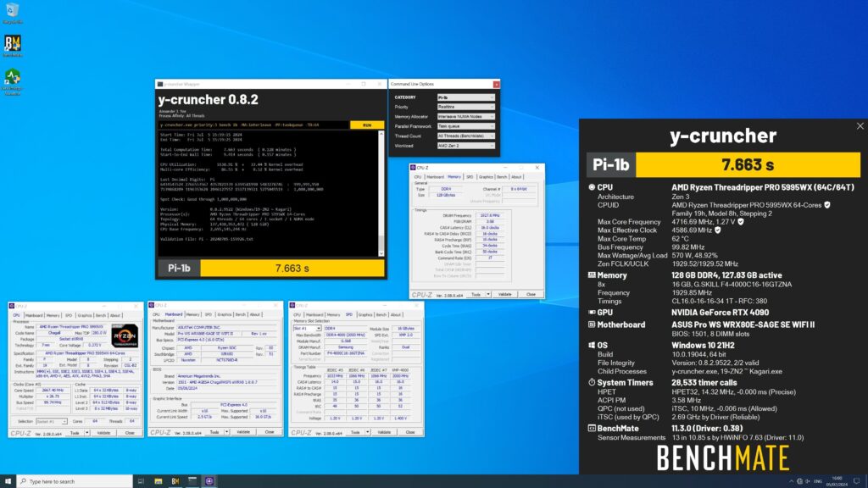
Task: Open the Workload dropdown
Action: pos(465,146)
